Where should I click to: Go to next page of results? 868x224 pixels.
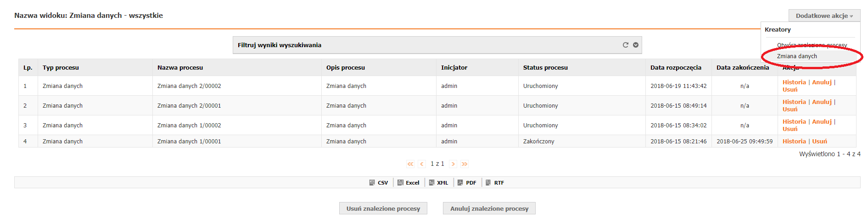453,164
